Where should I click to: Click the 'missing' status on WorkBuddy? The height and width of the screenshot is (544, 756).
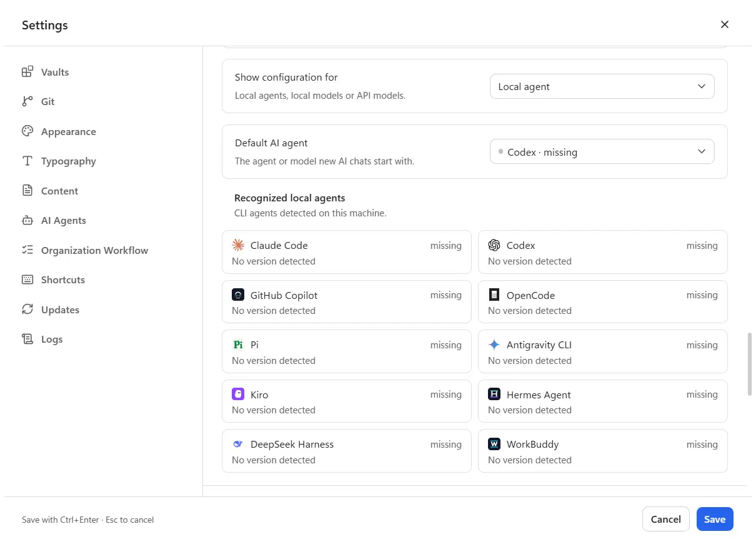pos(702,444)
